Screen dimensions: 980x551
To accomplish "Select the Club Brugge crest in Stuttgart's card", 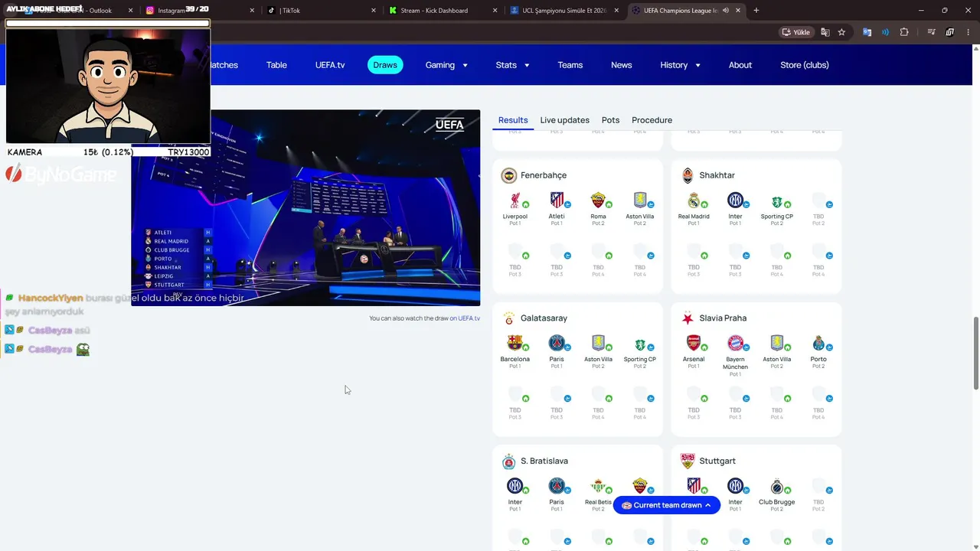I will [777, 487].
